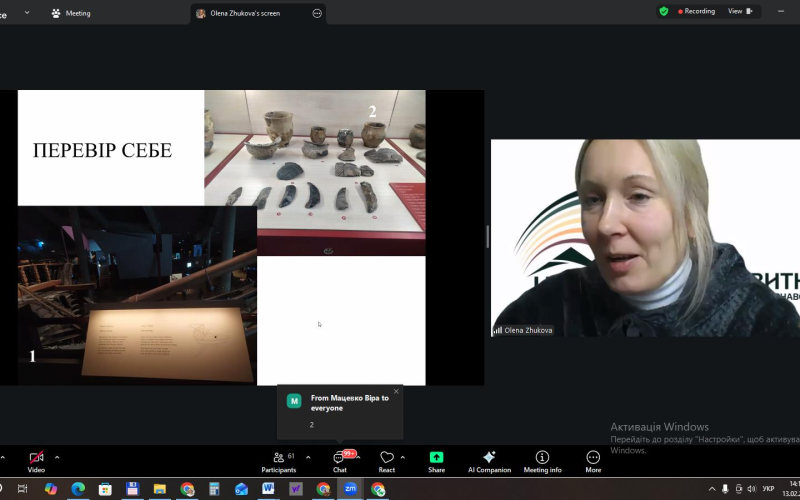Click the green encryption shield icon
Viewport: 800px width, 500px height.
664,11
